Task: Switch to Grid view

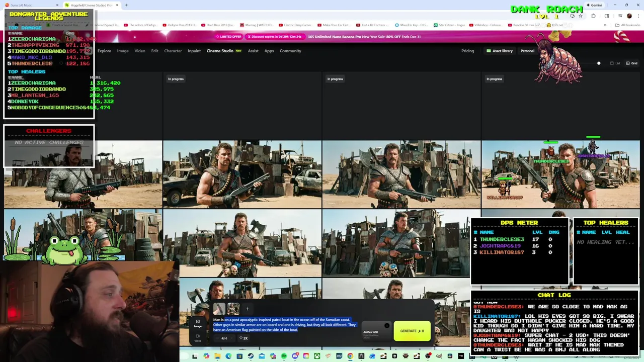Action: coord(631,63)
